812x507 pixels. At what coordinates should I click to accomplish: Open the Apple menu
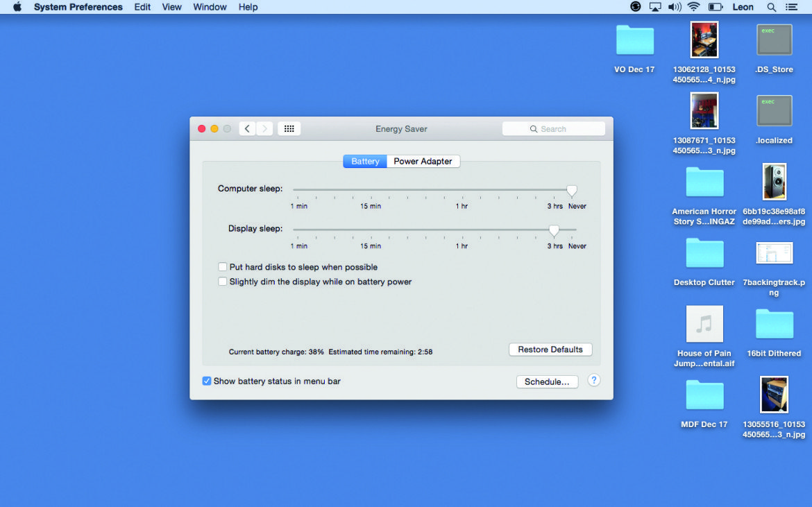coord(17,7)
